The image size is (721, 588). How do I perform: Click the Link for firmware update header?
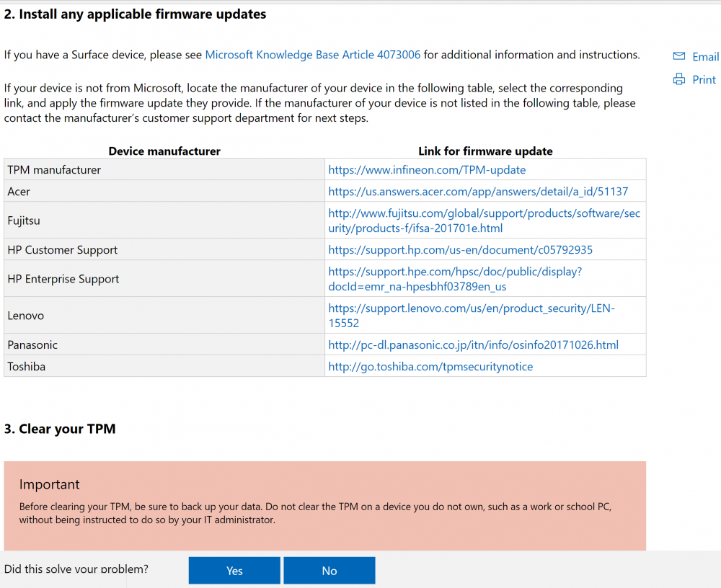[x=485, y=151]
